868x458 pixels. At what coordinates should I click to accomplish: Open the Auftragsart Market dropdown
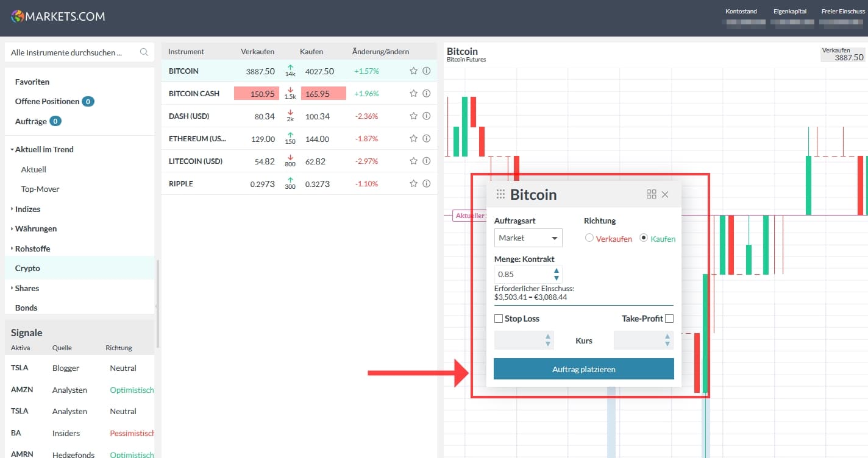click(x=528, y=238)
